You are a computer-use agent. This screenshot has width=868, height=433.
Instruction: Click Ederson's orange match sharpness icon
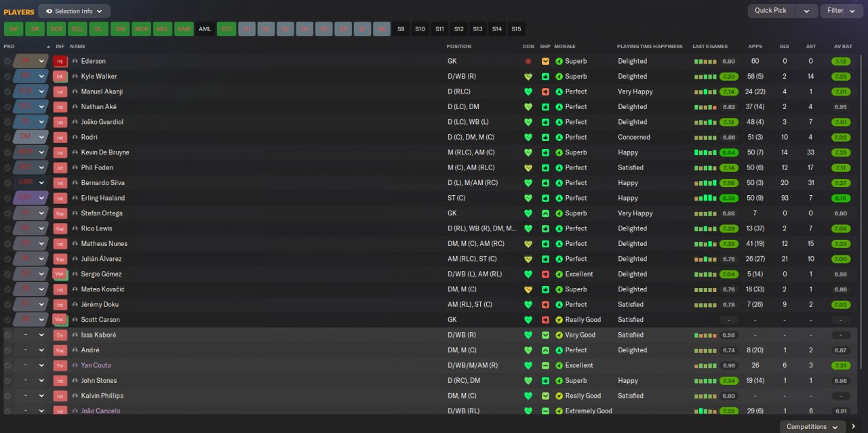pyautogui.click(x=545, y=61)
